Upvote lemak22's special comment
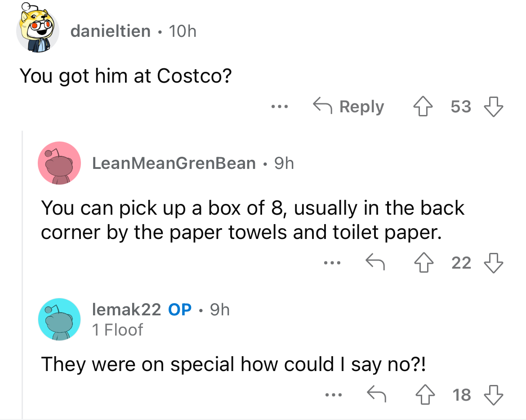The height and width of the screenshot is (420, 526). click(x=425, y=394)
